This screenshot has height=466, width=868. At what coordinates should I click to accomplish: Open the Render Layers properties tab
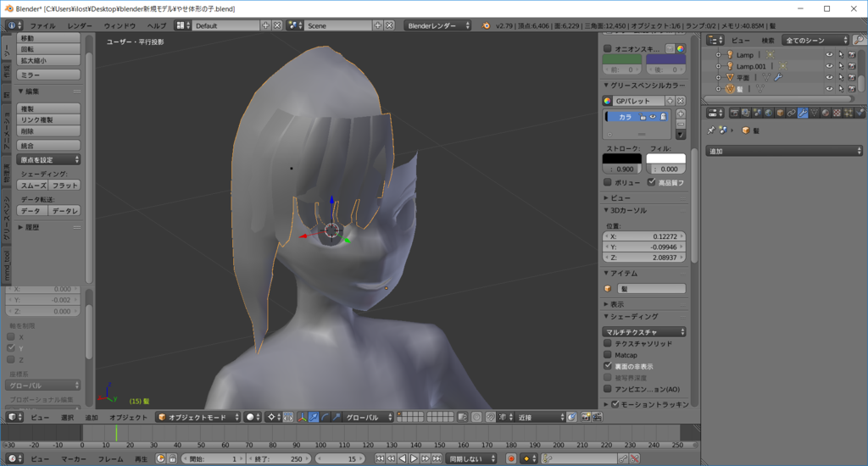746,113
